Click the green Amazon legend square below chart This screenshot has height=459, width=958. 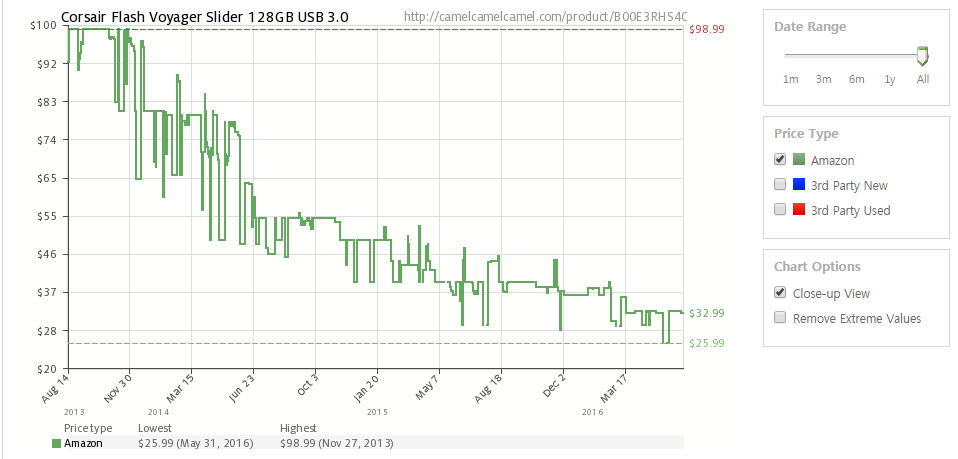point(56,443)
